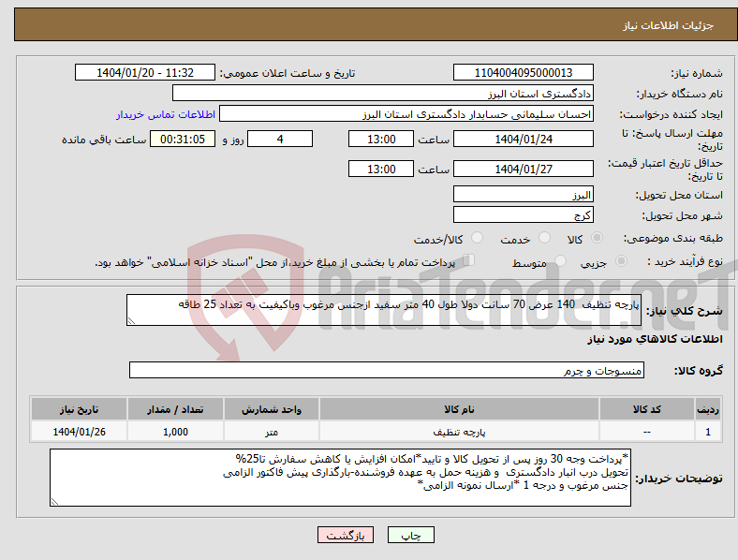Viewport: 738px width, 560px height.
Task: Click the تاریخ نیاز column header
Action: point(79,409)
